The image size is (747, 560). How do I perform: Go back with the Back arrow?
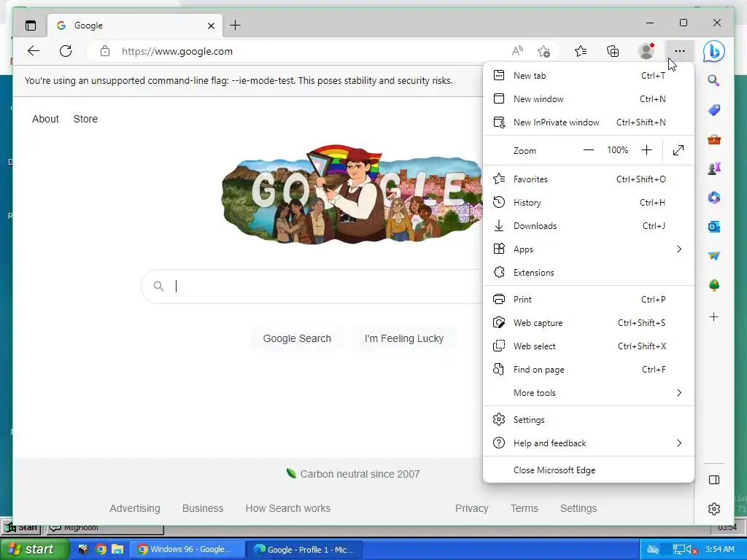pyautogui.click(x=34, y=51)
